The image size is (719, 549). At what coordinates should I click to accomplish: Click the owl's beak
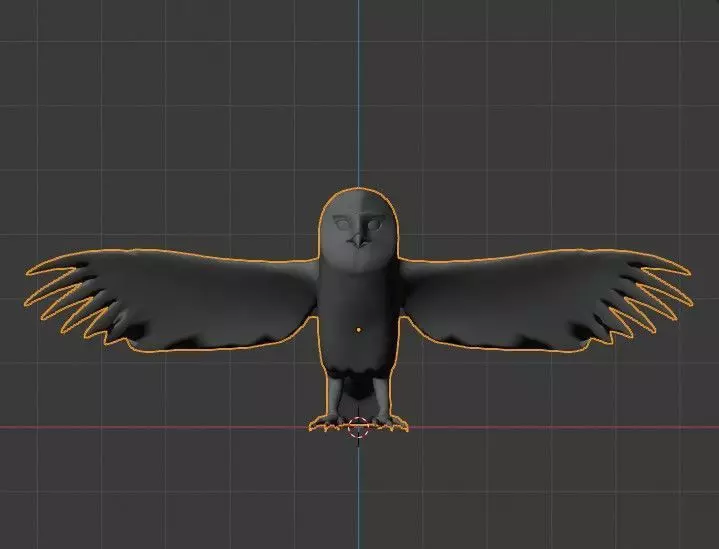point(358,240)
